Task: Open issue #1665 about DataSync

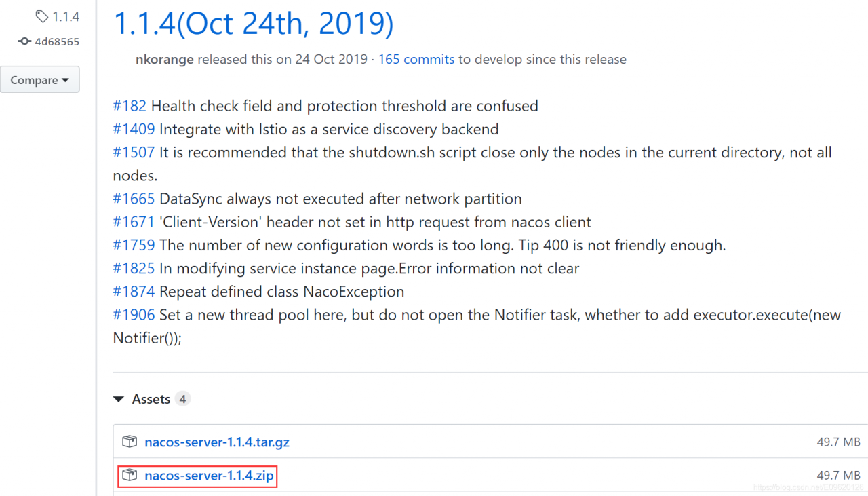Action: 134,199
